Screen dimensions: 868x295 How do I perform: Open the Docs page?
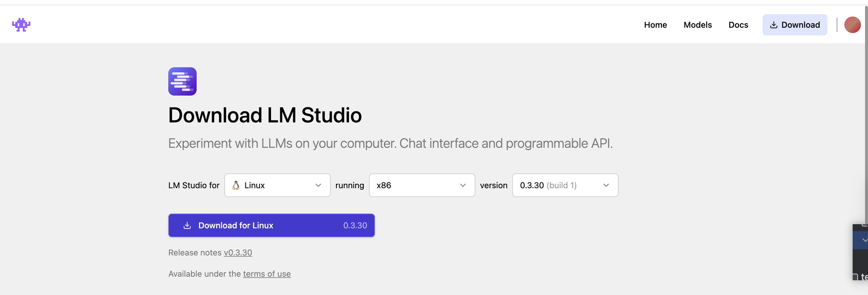738,25
